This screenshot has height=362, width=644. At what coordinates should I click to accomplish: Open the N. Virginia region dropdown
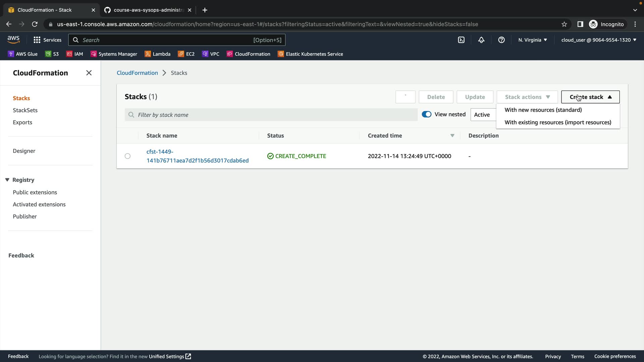click(532, 40)
